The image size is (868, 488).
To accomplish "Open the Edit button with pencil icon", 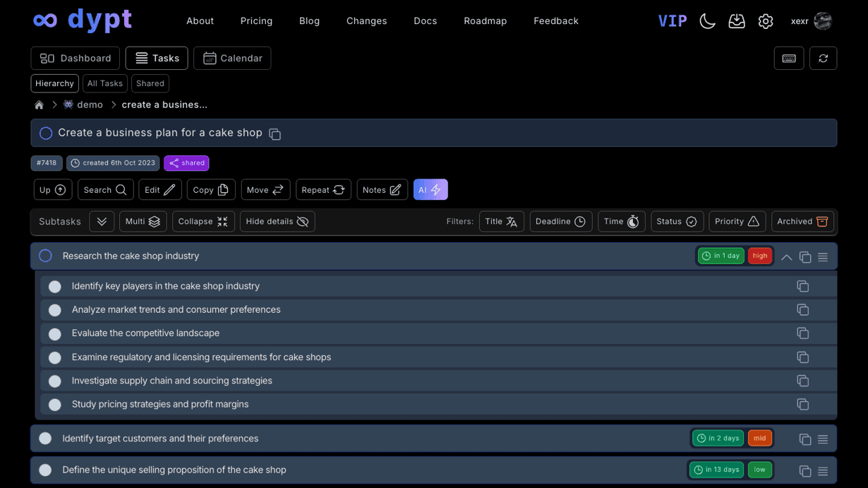I will 159,189.
